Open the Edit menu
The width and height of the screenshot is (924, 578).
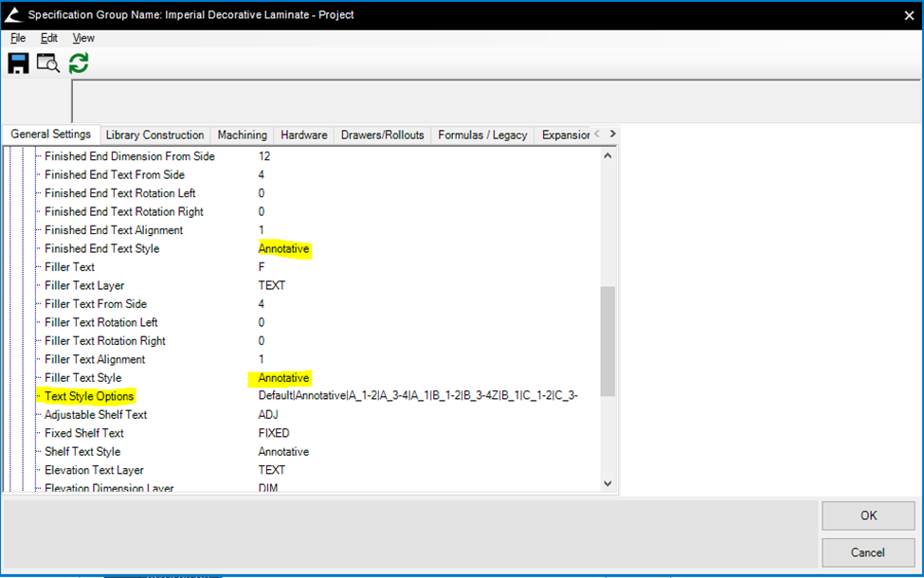coord(49,38)
